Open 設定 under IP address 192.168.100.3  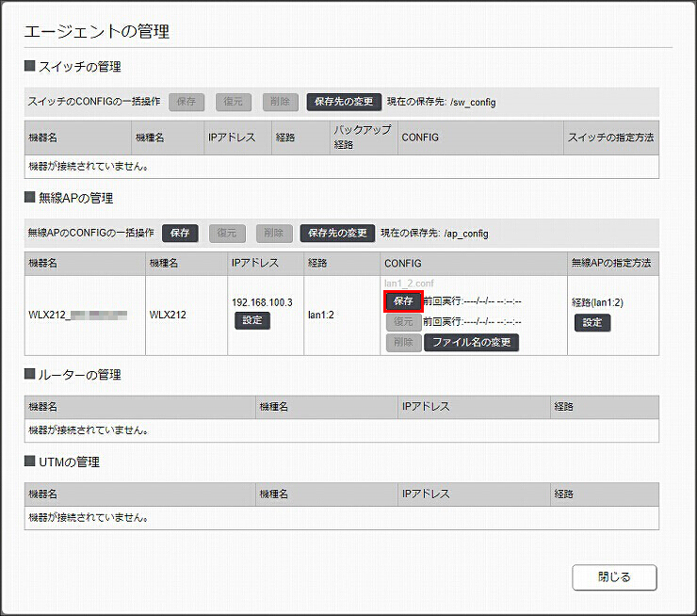[x=252, y=320]
